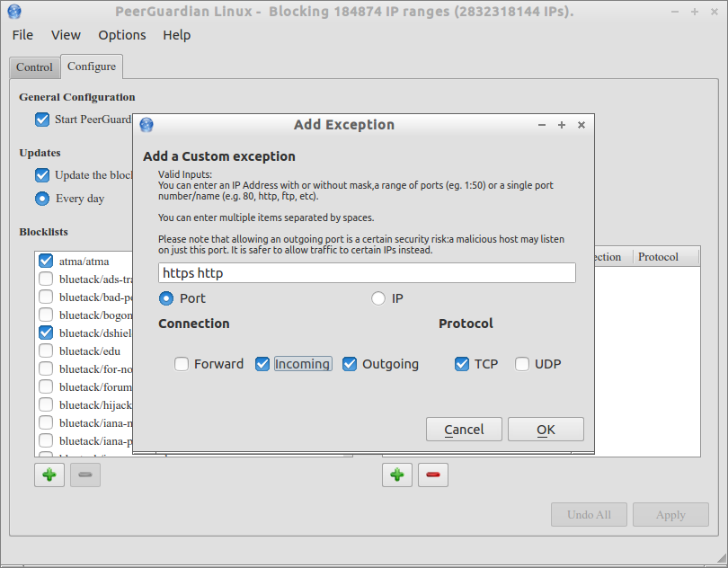Switch to the Configure tab

92,67
